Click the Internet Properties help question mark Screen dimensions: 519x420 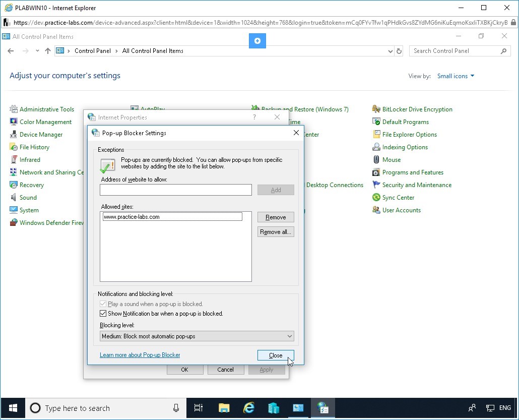[x=254, y=117]
